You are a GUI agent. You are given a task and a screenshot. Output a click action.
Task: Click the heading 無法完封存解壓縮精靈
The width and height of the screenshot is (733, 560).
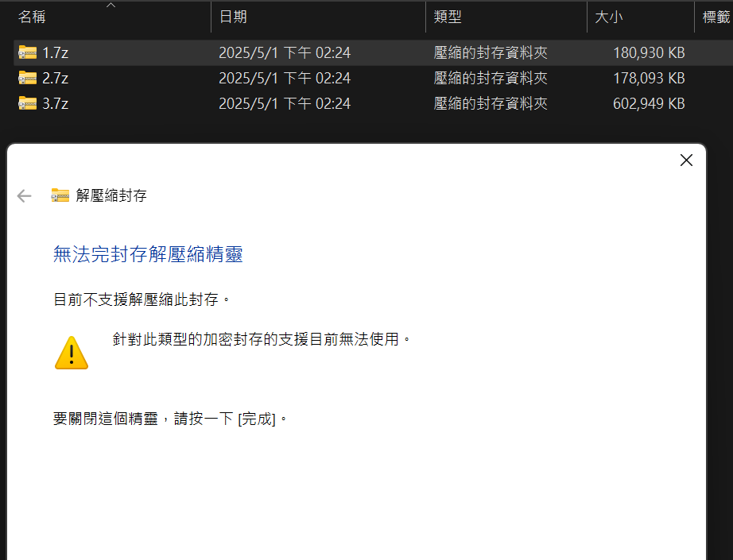click(x=148, y=254)
